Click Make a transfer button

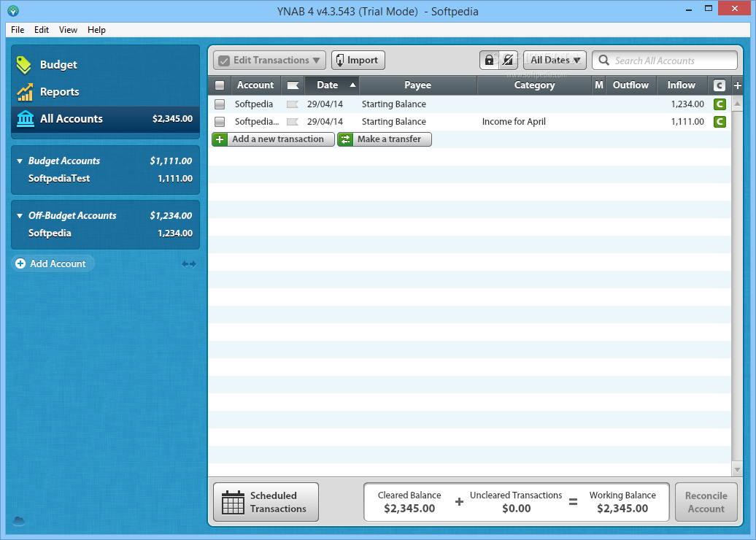385,139
